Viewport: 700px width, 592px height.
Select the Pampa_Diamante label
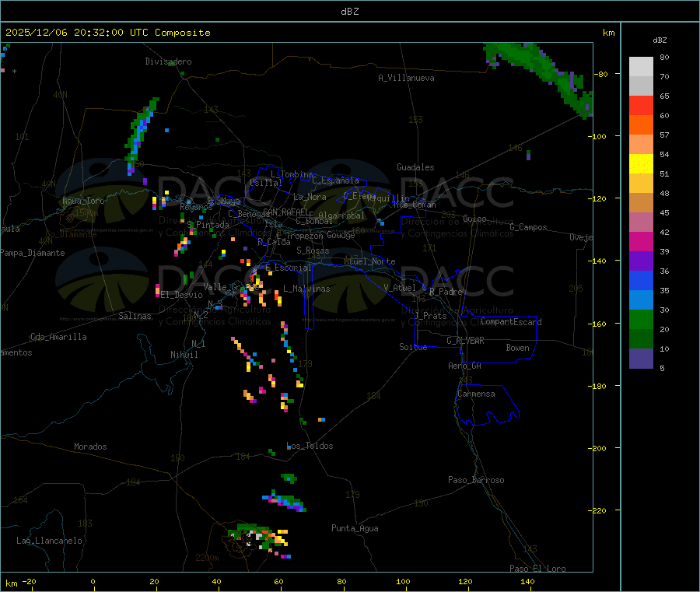(x=33, y=253)
